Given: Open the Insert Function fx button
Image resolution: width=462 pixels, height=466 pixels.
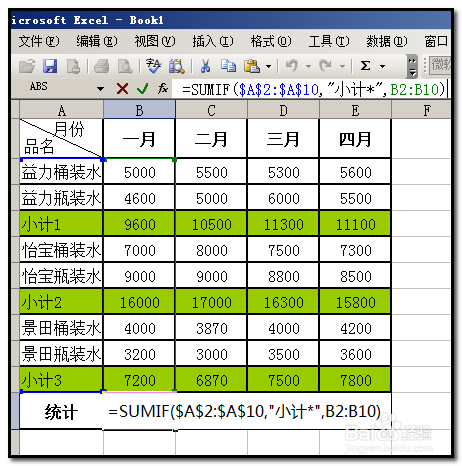Looking at the screenshot, I should pyautogui.click(x=163, y=88).
